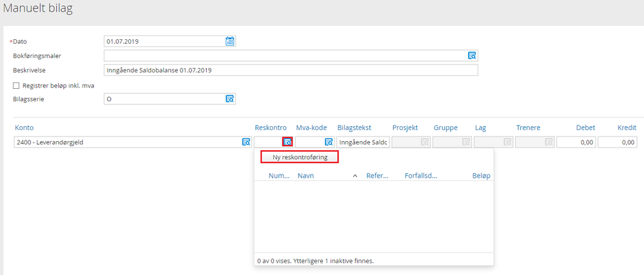
Task: Click the Mva-kode column header
Action: coord(311,128)
